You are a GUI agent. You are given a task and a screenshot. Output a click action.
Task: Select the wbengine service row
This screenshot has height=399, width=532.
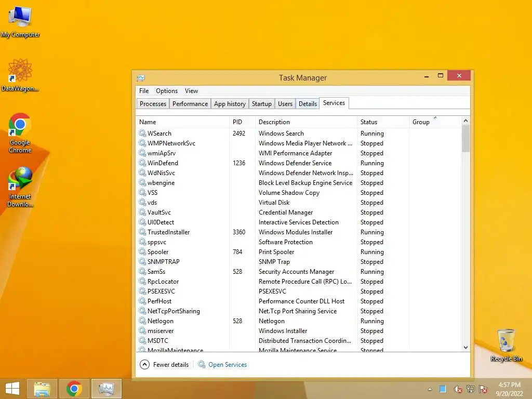(299, 182)
